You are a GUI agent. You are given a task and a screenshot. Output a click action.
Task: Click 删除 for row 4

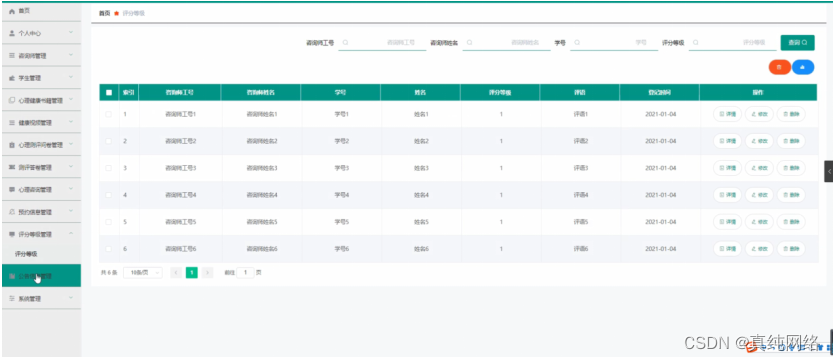click(791, 195)
